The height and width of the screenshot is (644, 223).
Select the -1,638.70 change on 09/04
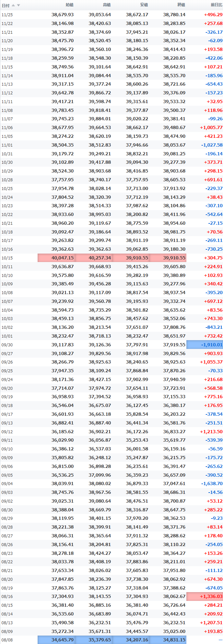212,484
